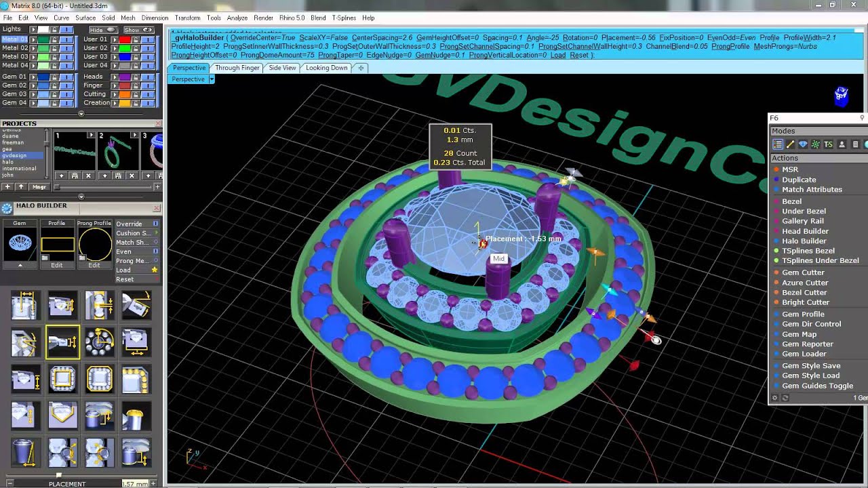The image size is (868, 488).
Task: Click the pencil mode icon in F6 Modes
Action: 790,144
